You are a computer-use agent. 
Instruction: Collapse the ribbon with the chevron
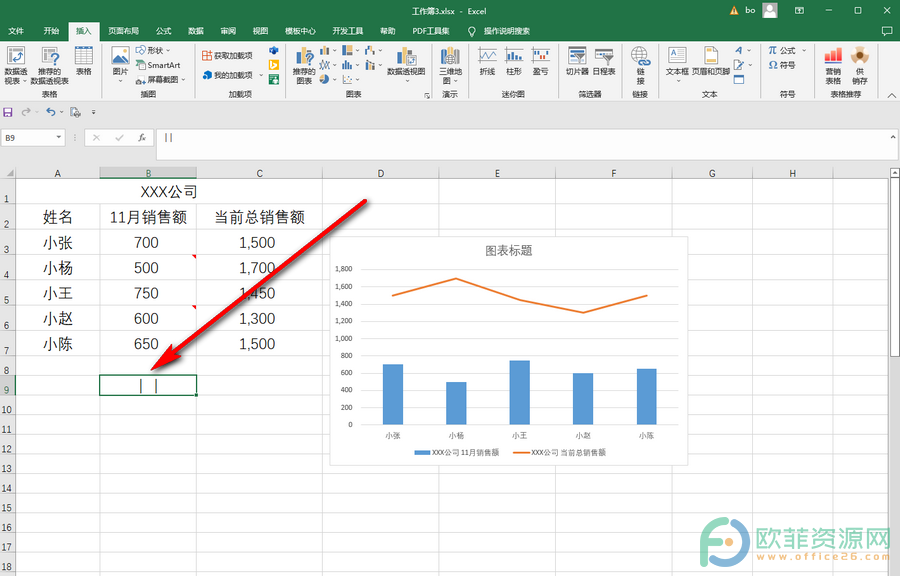pos(891,95)
